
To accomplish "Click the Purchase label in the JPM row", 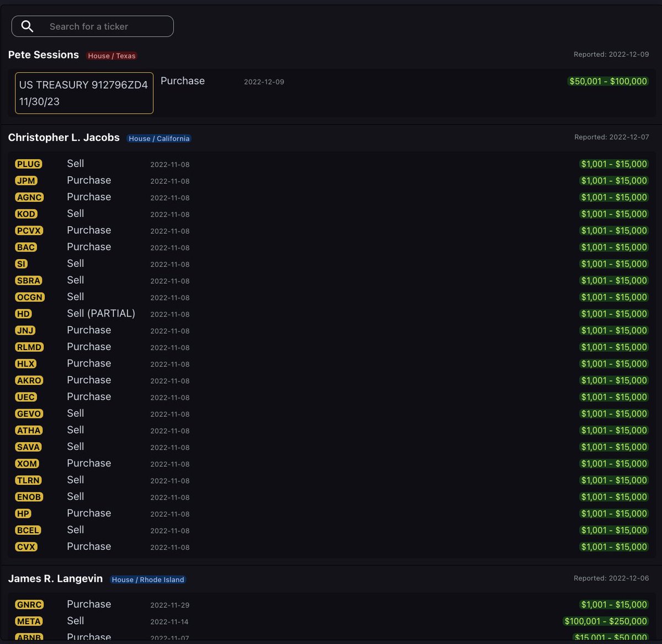I will [89, 180].
